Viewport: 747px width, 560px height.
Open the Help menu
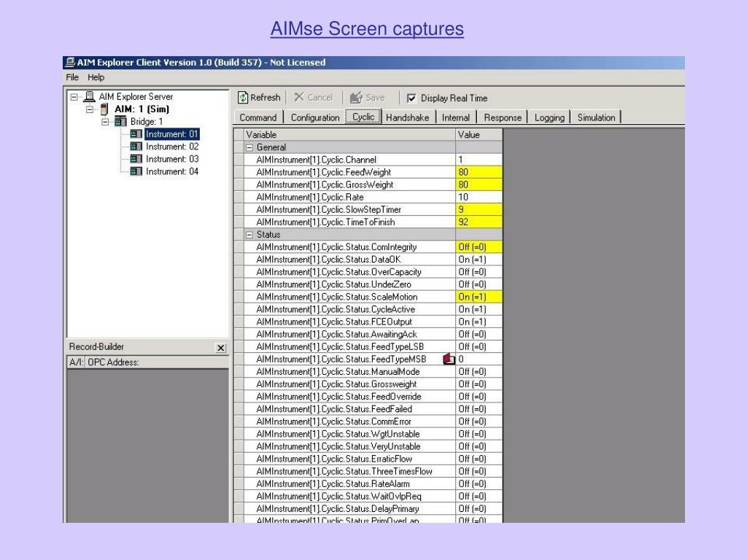[x=96, y=77]
